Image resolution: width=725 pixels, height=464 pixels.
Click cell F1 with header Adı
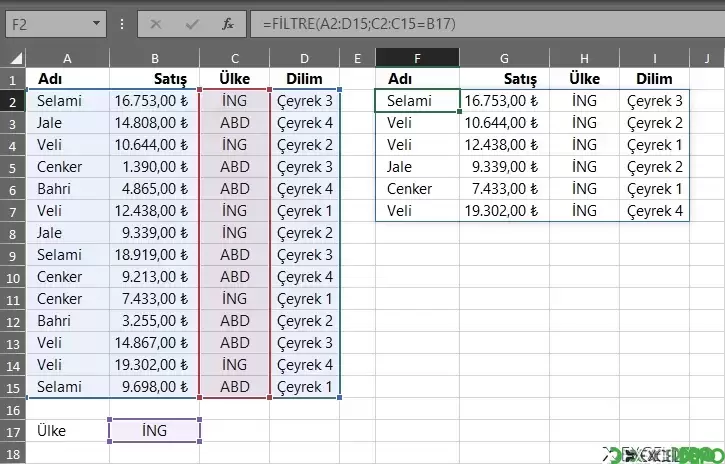(x=418, y=79)
